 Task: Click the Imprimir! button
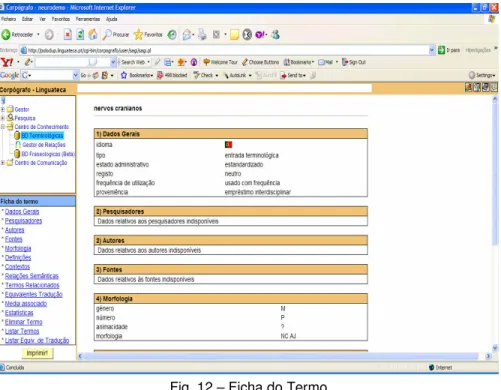click(37, 353)
